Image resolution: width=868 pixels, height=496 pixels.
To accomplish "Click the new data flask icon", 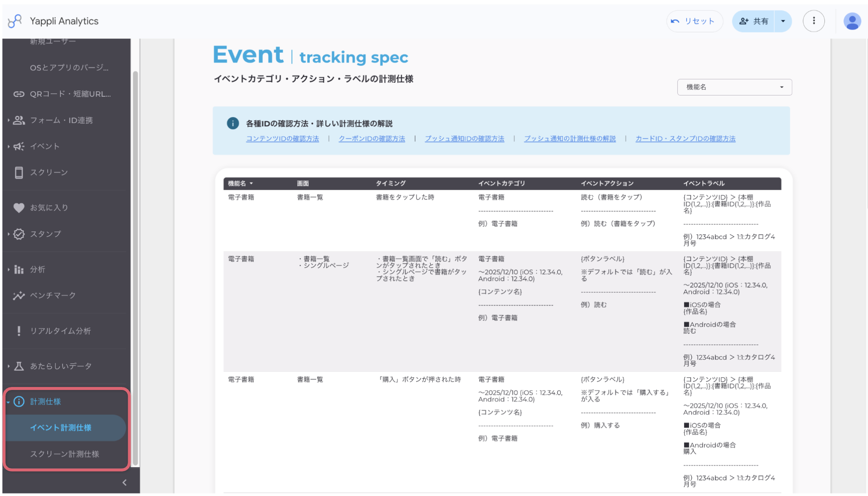I will click(19, 366).
